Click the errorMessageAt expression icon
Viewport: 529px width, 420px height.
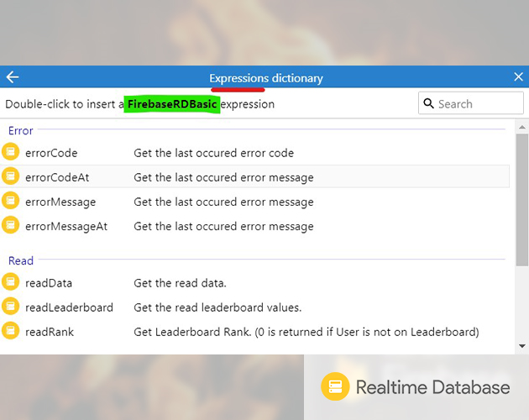[10, 225]
